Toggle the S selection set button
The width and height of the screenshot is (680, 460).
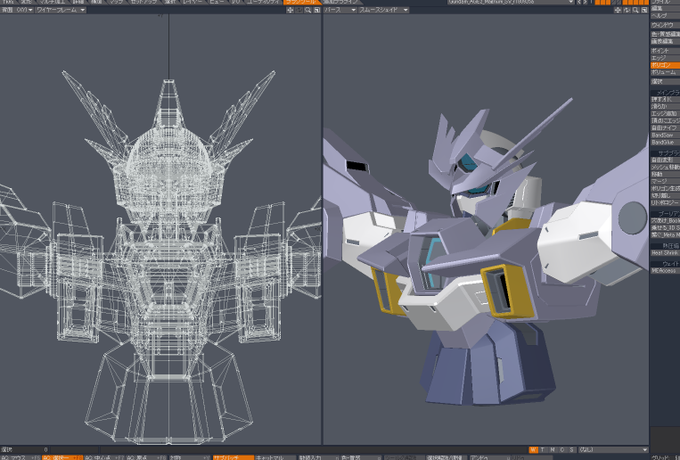point(572,450)
